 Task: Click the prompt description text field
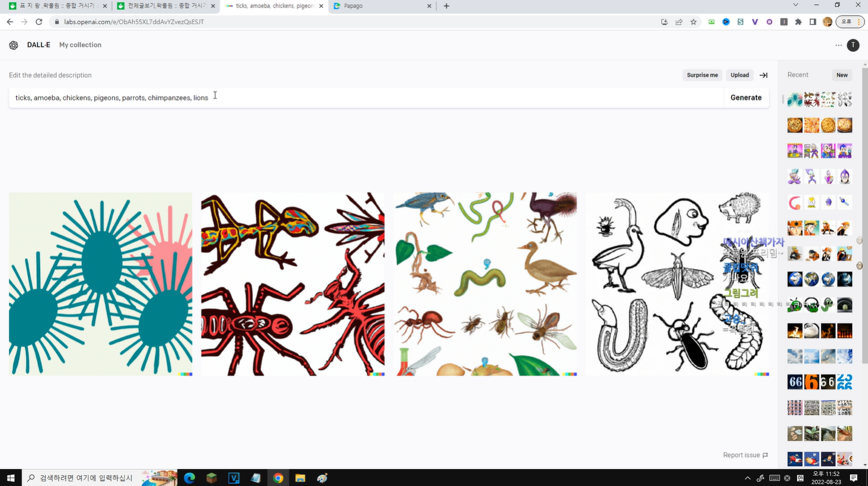click(366, 98)
